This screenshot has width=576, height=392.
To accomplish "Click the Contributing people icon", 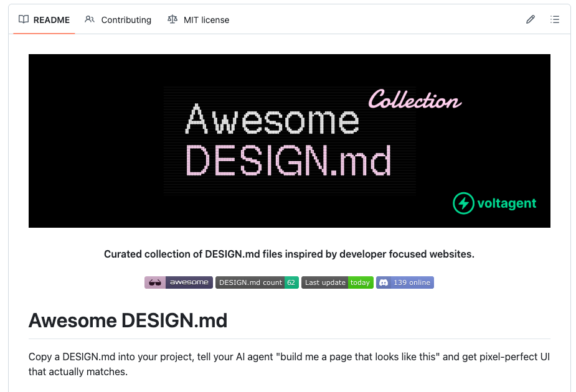I will 90,19.
